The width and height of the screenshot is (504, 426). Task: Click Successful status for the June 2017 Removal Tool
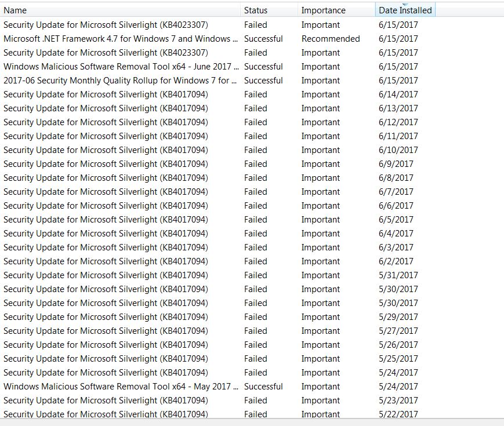(263, 67)
